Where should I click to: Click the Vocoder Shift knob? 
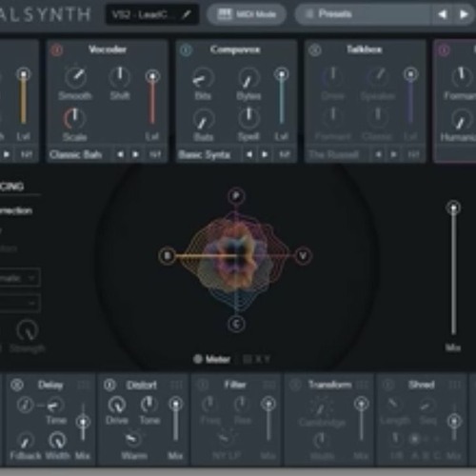(120, 76)
